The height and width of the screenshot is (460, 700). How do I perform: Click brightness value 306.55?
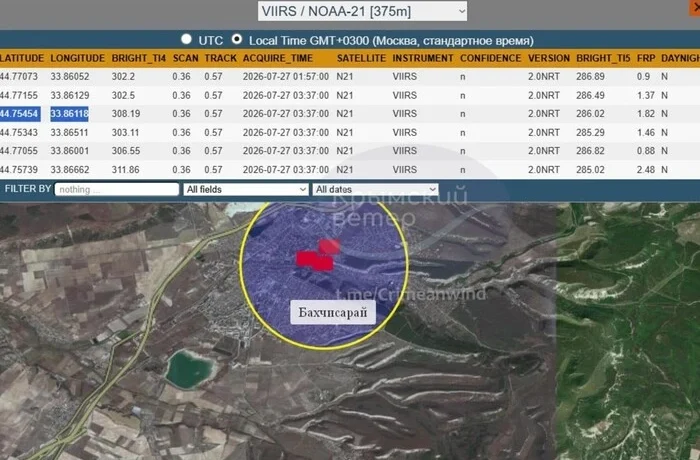tap(126, 151)
